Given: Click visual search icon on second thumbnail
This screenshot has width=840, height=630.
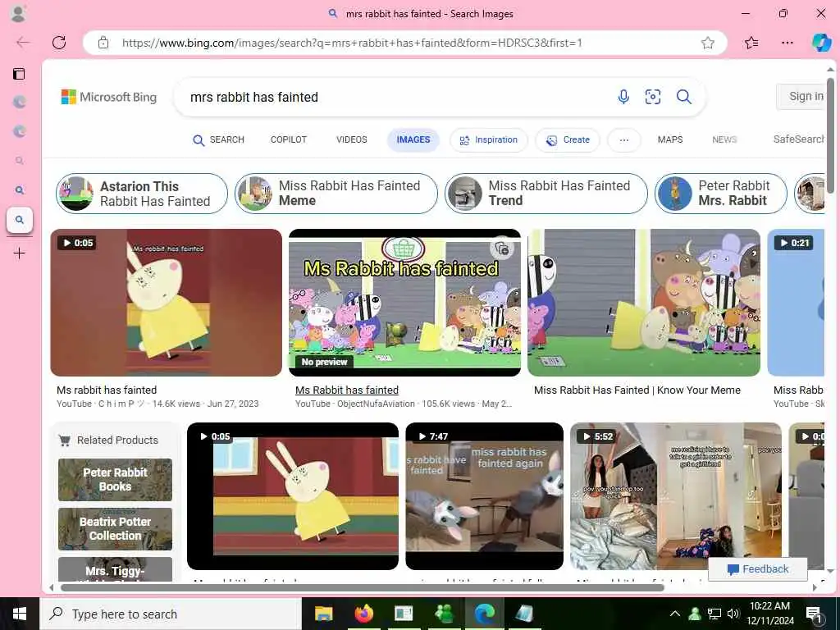Looking at the screenshot, I should tap(502, 249).
